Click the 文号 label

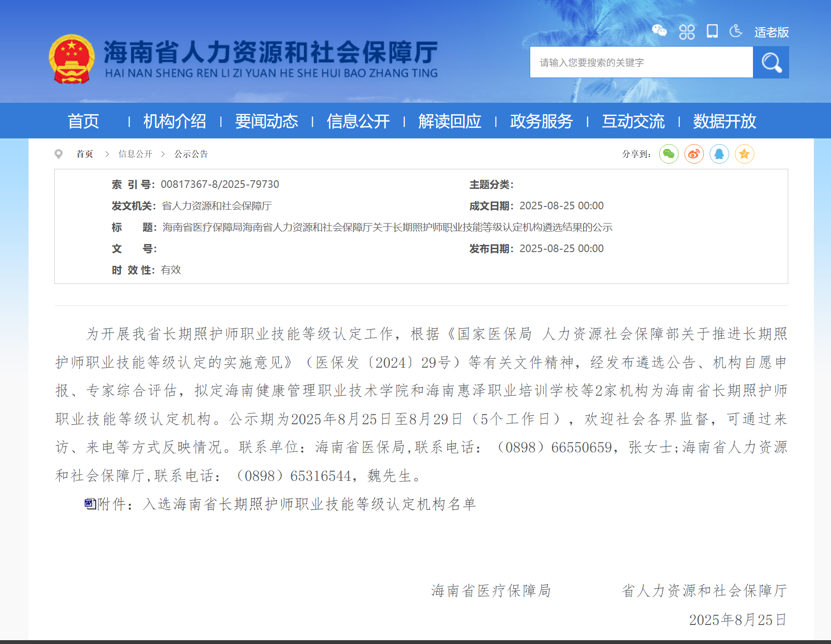(134, 249)
